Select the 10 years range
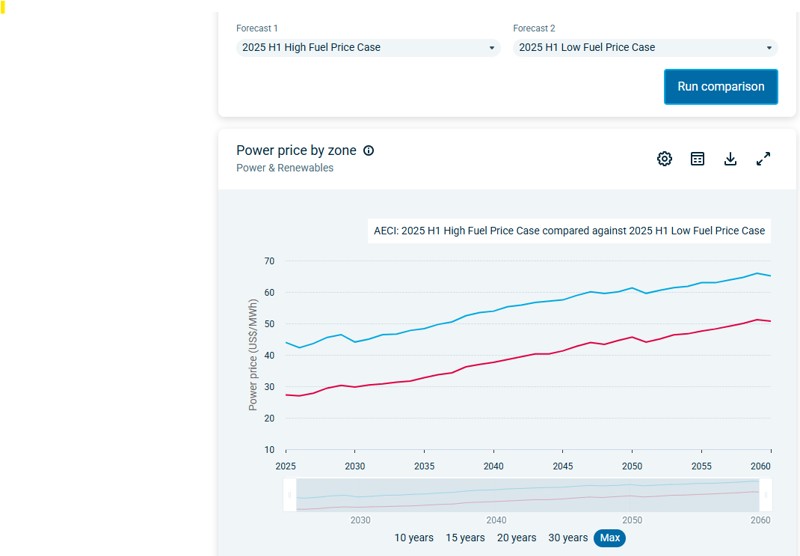Screen dimensions: 800x556 click(414, 538)
